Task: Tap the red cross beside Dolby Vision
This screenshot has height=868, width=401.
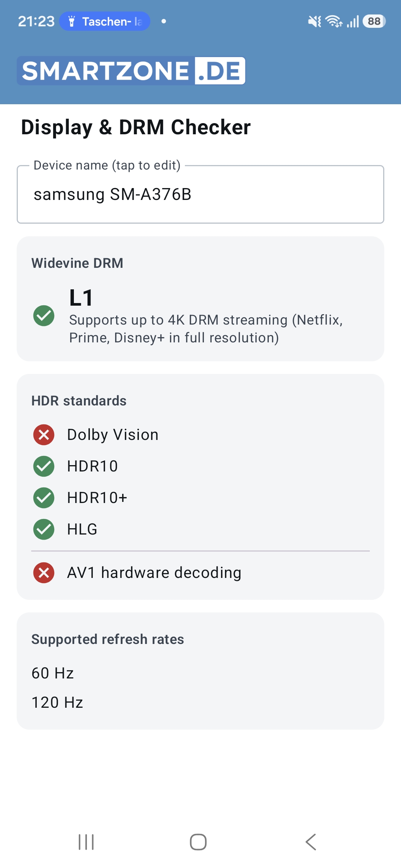Action: (44, 435)
